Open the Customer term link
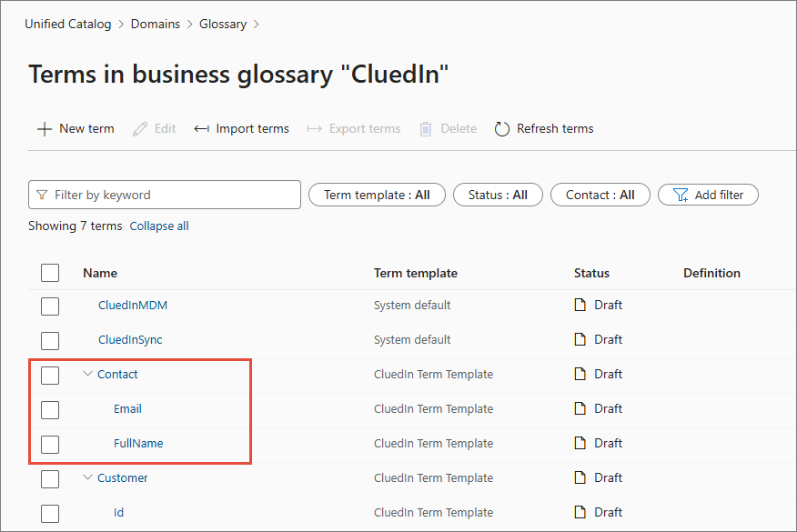This screenshot has width=797, height=532. click(123, 477)
